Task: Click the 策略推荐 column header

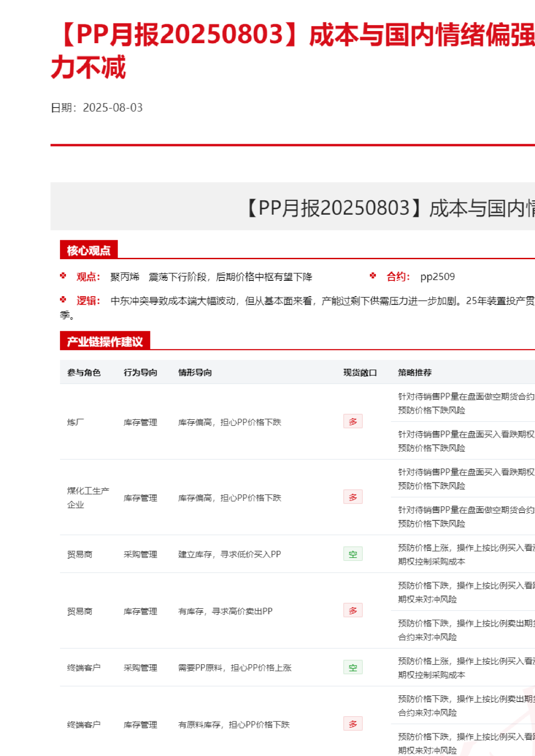Action: coord(415,373)
